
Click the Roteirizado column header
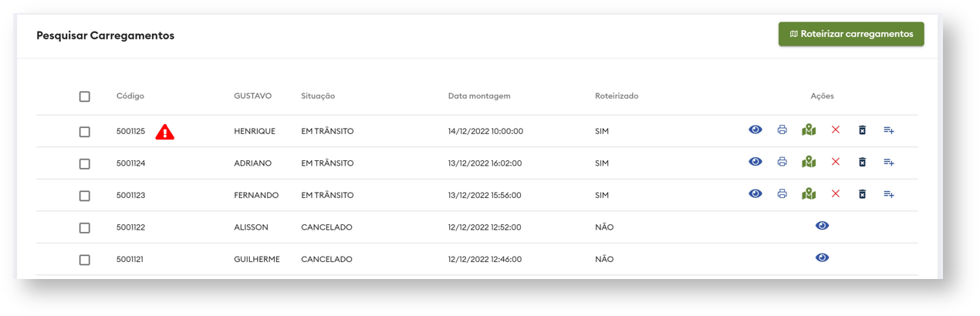pos(617,96)
